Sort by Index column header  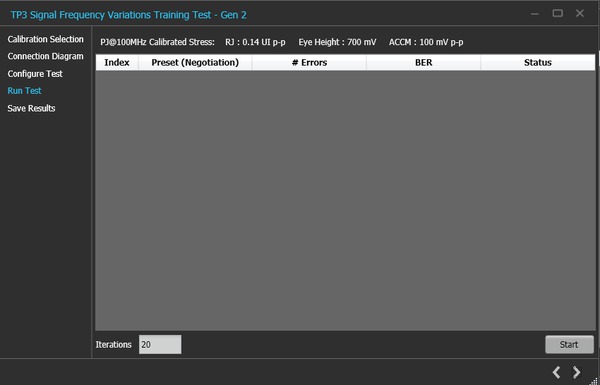[117, 62]
